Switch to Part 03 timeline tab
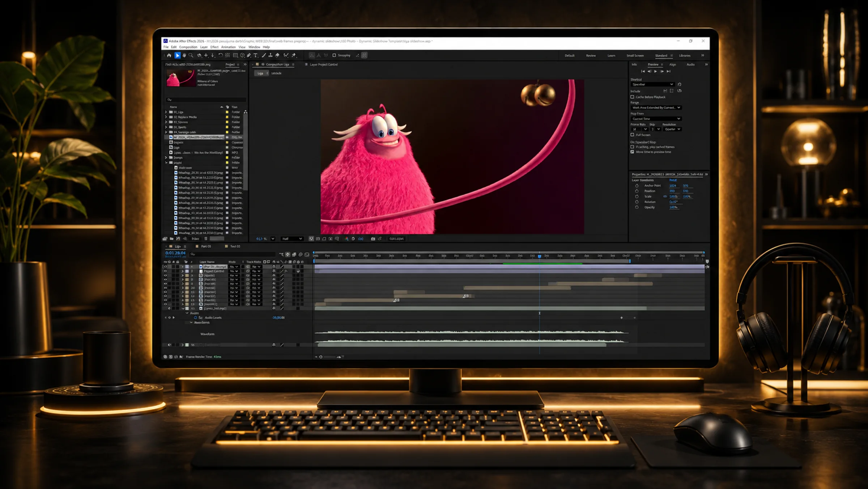 click(206, 246)
